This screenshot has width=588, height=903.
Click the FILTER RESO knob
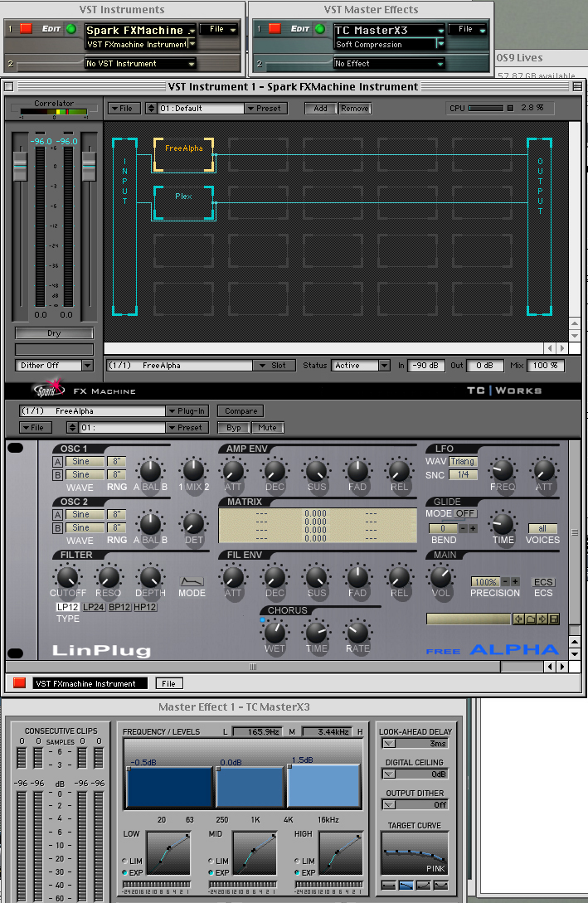pyautogui.click(x=109, y=576)
